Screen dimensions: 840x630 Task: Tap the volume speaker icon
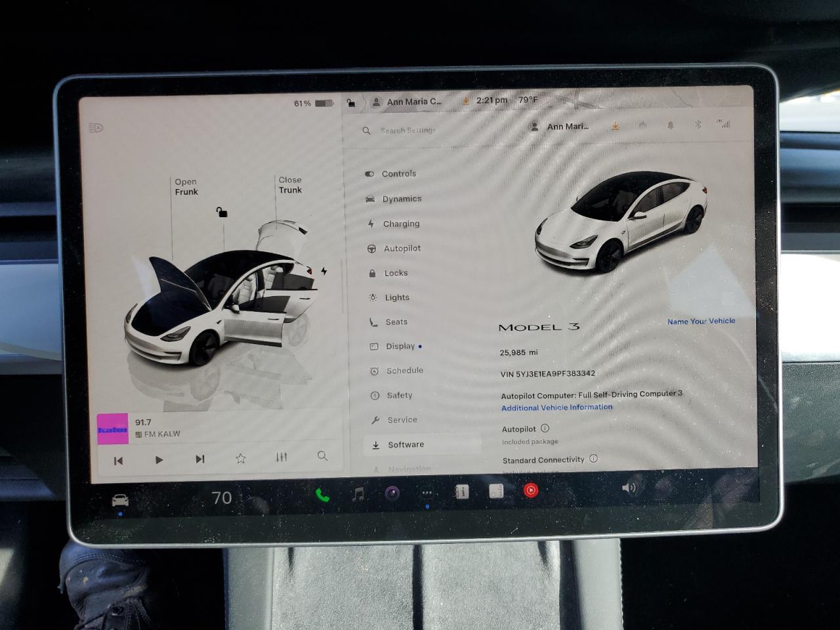629,489
